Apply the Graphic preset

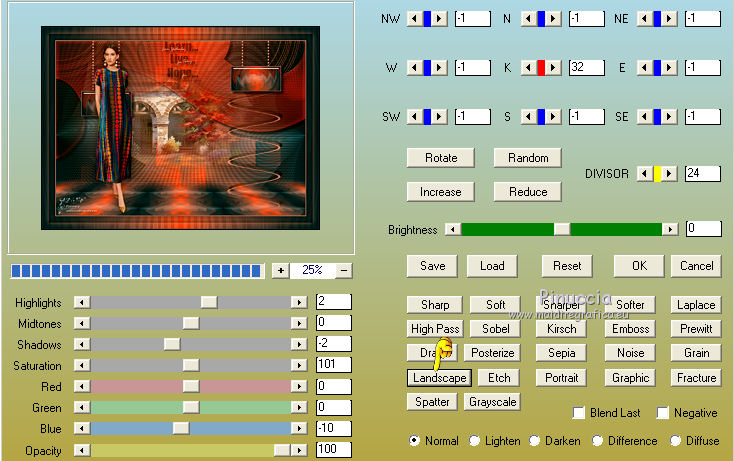[x=631, y=378]
